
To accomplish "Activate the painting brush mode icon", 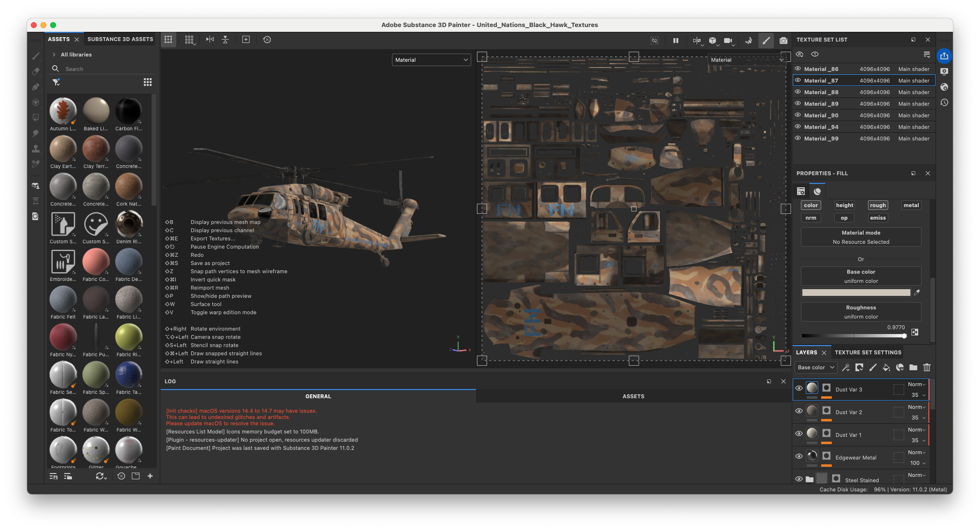I will (x=766, y=41).
